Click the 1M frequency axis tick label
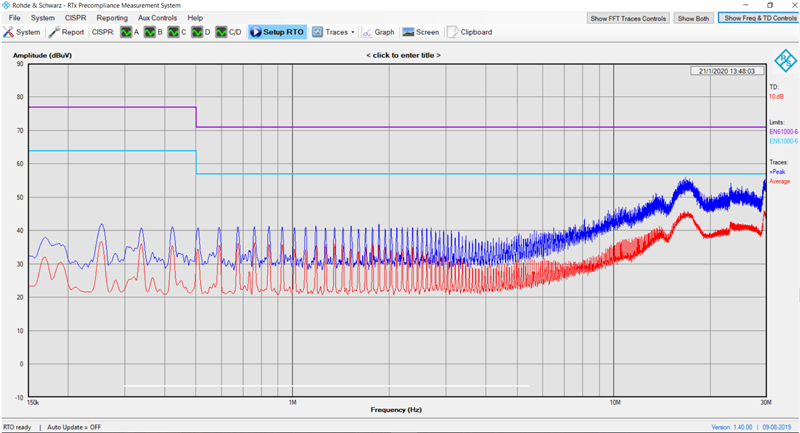 pyautogui.click(x=292, y=402)
